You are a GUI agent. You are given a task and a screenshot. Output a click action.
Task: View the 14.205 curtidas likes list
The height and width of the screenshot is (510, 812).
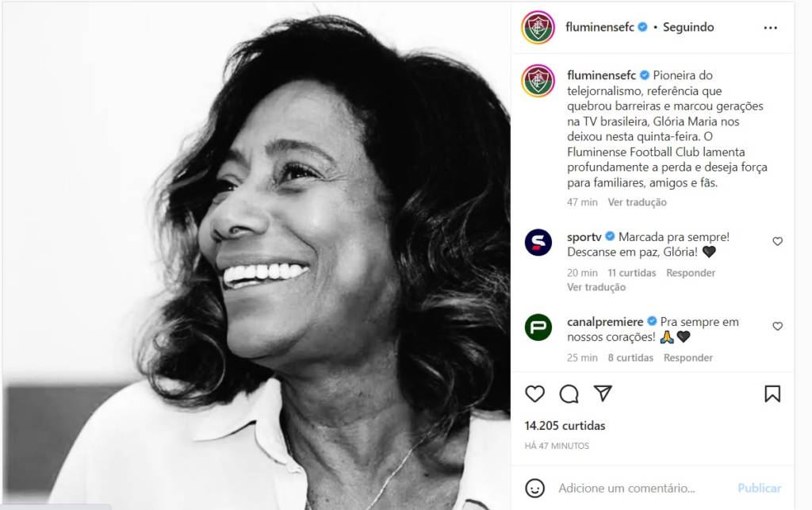(565, 426)
